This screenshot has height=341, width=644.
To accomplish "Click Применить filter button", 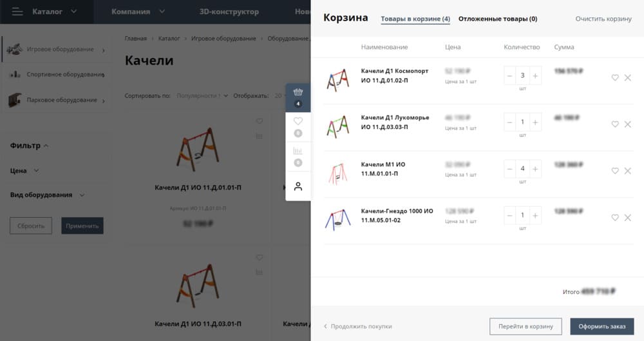I will 82,226.
